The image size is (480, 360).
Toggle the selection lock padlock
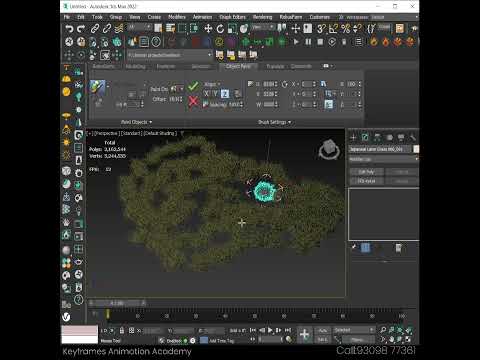click(x=122, y=331)
